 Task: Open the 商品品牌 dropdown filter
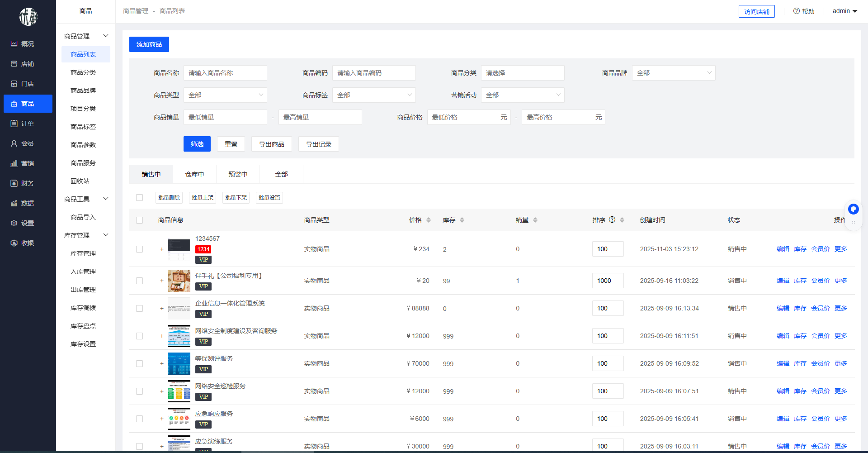[x=673, y=73]
